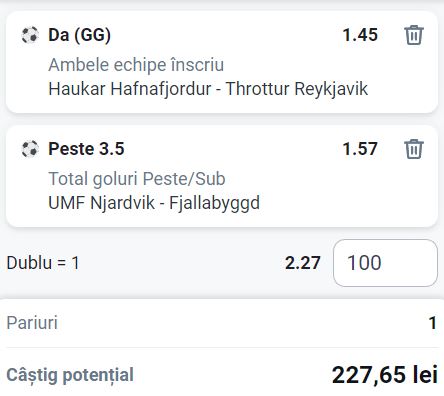Click the combined odds 2.27

303,263
